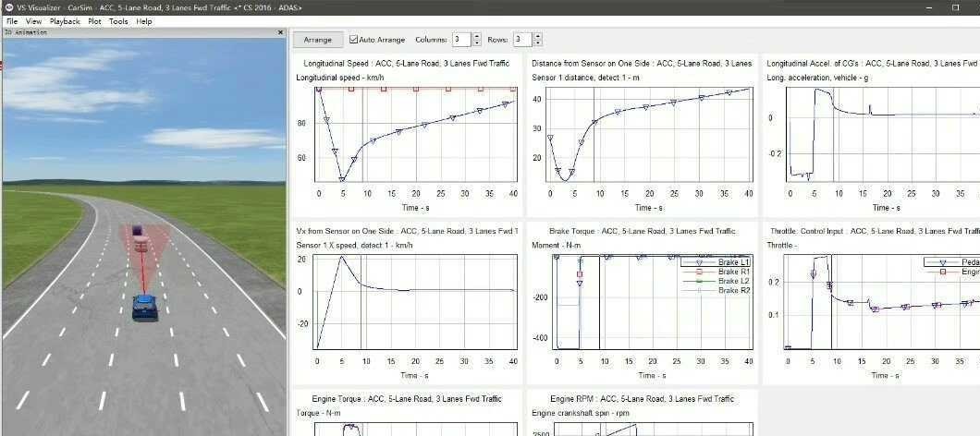Click the Rows number field
980x436 pixels.
[x=521, y=40]
